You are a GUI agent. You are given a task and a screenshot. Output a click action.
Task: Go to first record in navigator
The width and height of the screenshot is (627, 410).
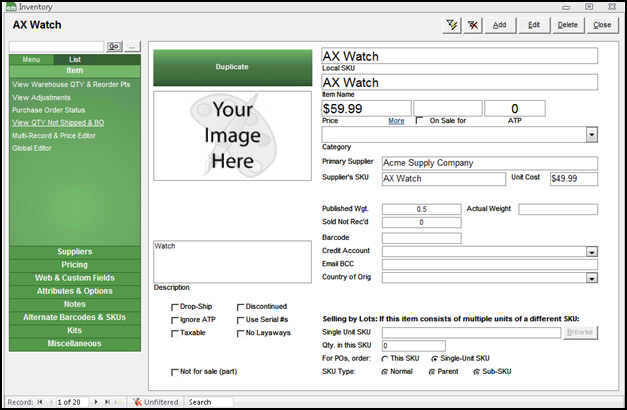coord(40,402)
